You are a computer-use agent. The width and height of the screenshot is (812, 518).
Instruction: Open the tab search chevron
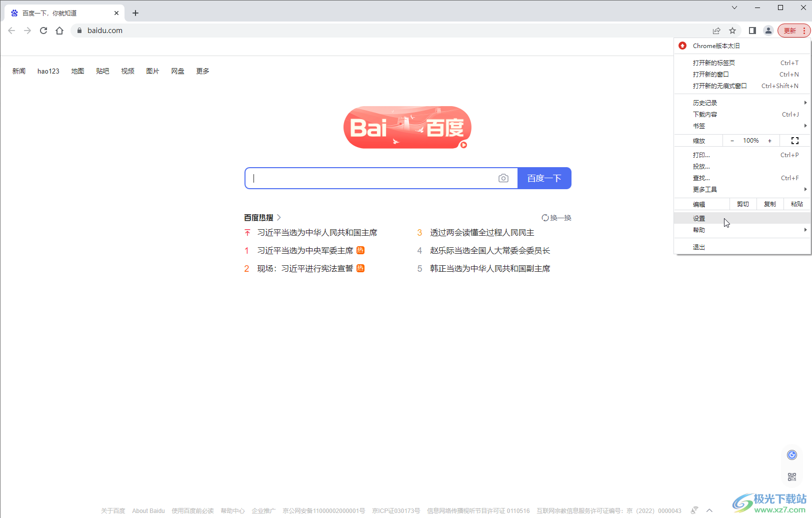click(734, 8)
